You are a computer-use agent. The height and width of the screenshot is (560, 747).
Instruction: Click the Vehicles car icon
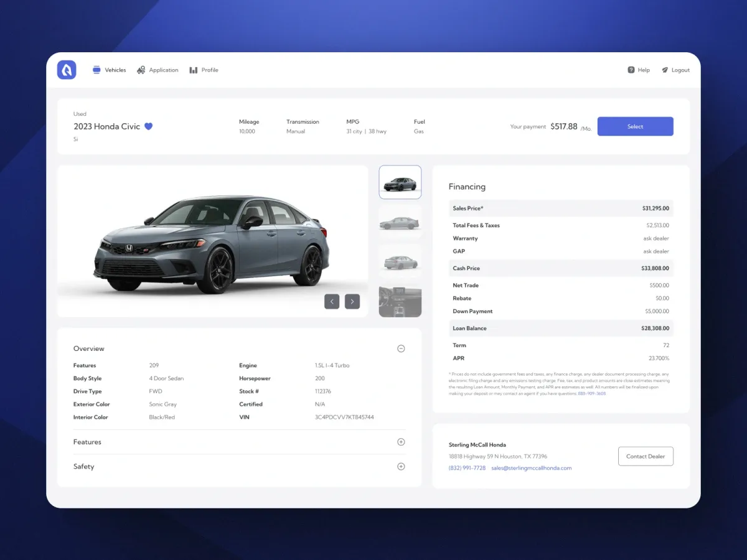(96, 70)
